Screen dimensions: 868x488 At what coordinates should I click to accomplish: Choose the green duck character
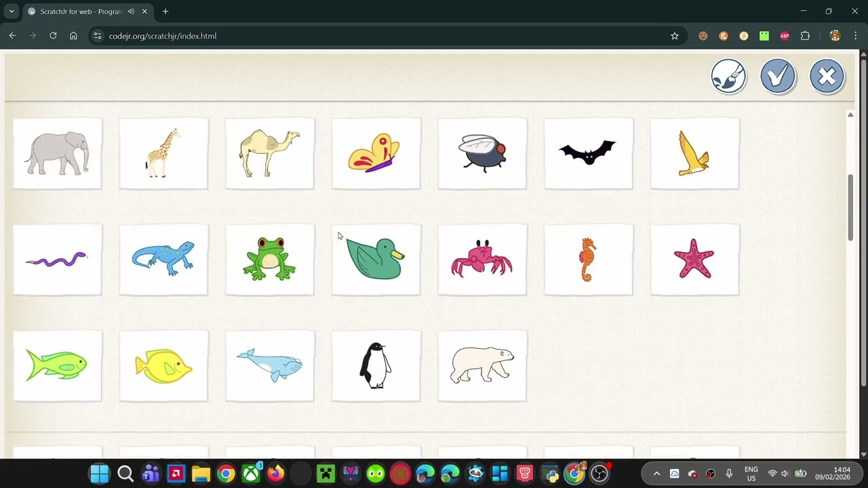click(x=376, y=260)
